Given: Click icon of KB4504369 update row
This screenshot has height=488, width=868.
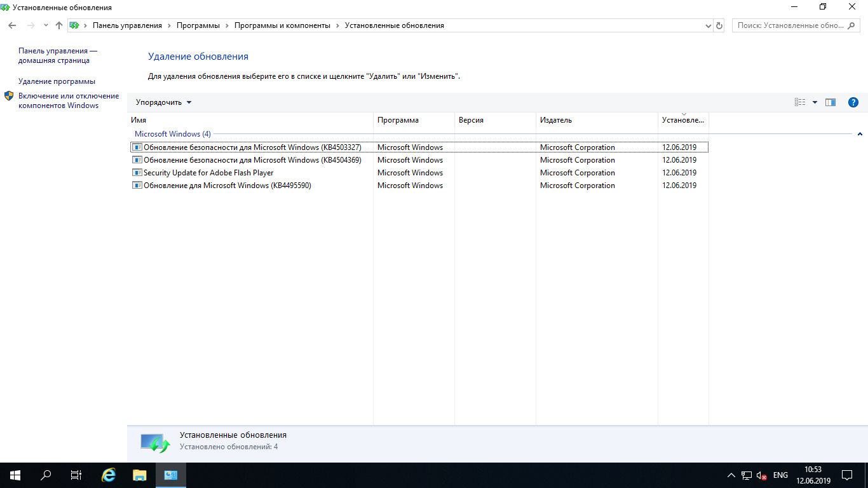Looking at the screenshot, I should pos(137,160).
